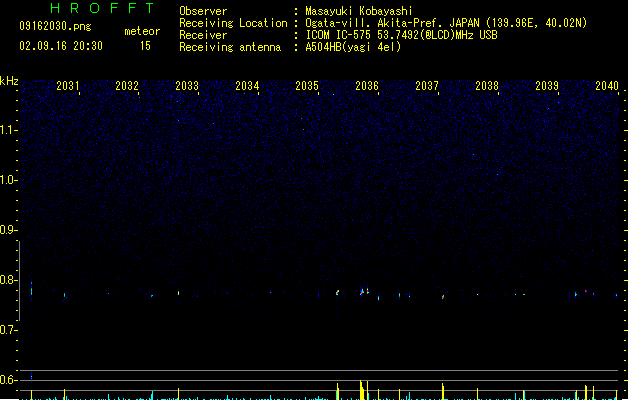Click the 2031 time marker
The height and width of the screenshot is (400, 629).
click(x=67, y=86)
